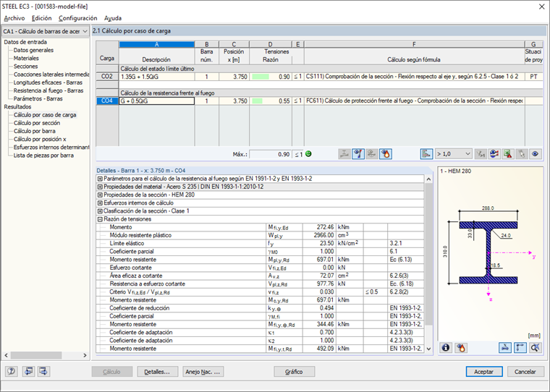The height and width of the screenshot is (392, 550).
Task: Open the Configuración menu
Action: [78, 18]
